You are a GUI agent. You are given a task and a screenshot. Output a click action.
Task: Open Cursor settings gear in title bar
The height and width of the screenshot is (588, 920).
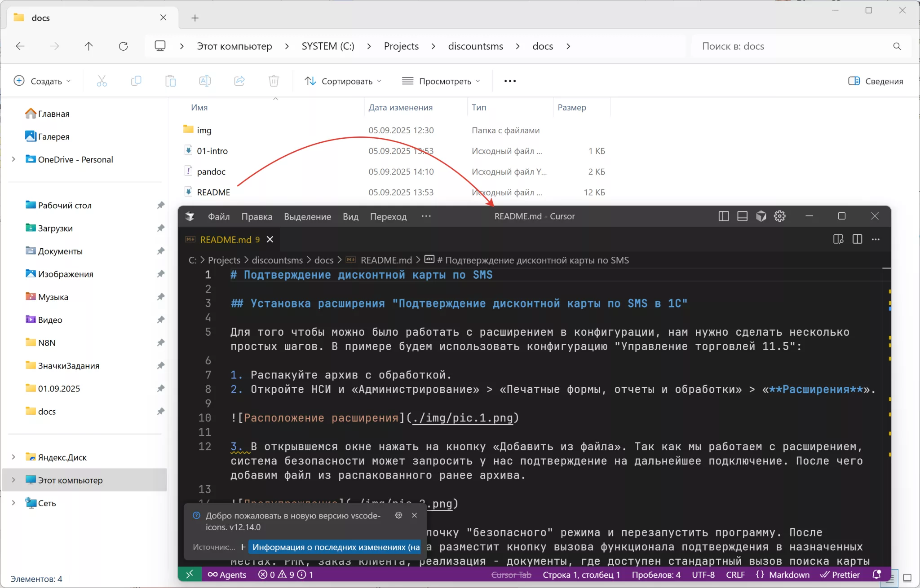[780, 216]
